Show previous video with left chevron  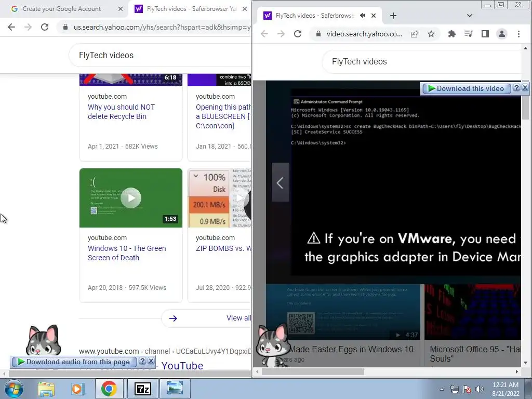pyautogui.click(x=280, y=183)
